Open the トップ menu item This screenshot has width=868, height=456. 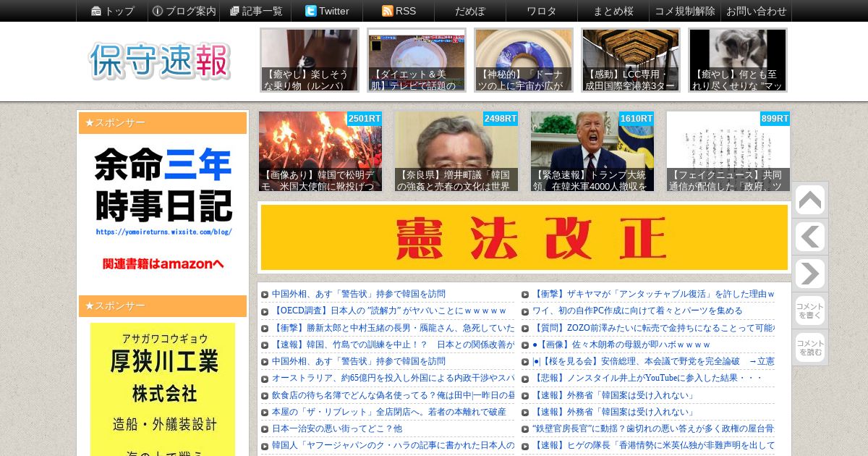pos(112,11)
